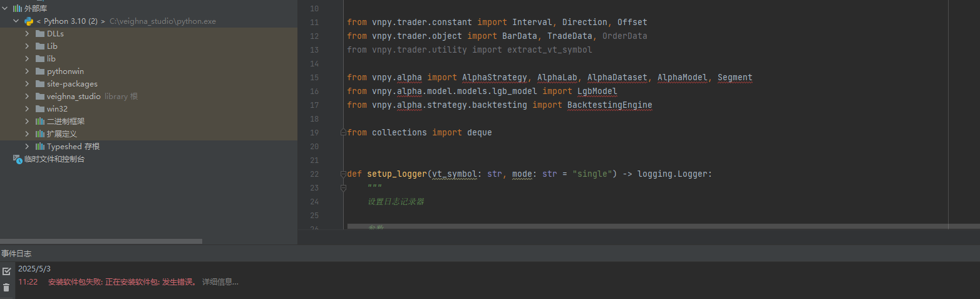Image resolution: width=980 pixels, height=299 pixels.
Task: Select the win32 folder in the tree
Action: [57, 109]
